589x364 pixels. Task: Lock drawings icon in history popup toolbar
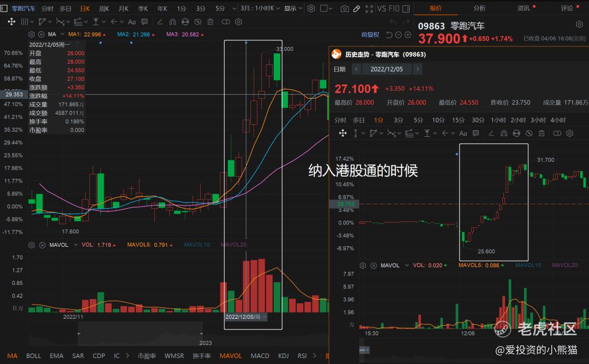516,133
